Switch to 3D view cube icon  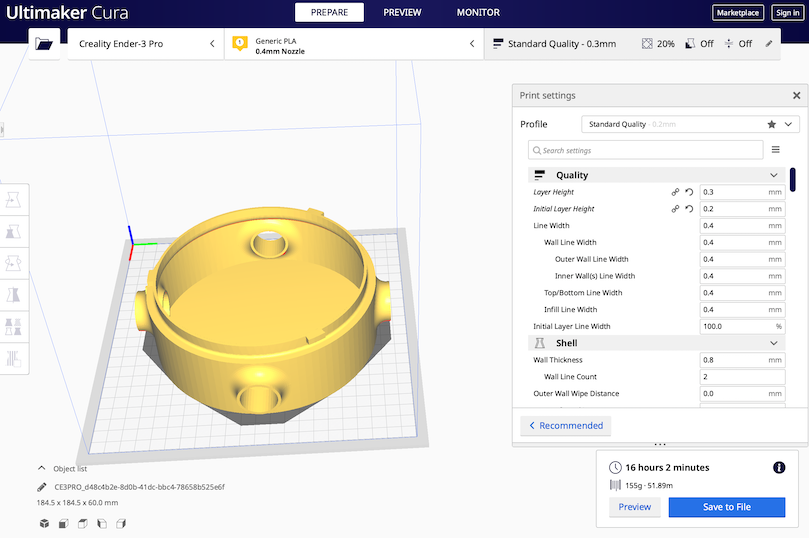(44, 524)
